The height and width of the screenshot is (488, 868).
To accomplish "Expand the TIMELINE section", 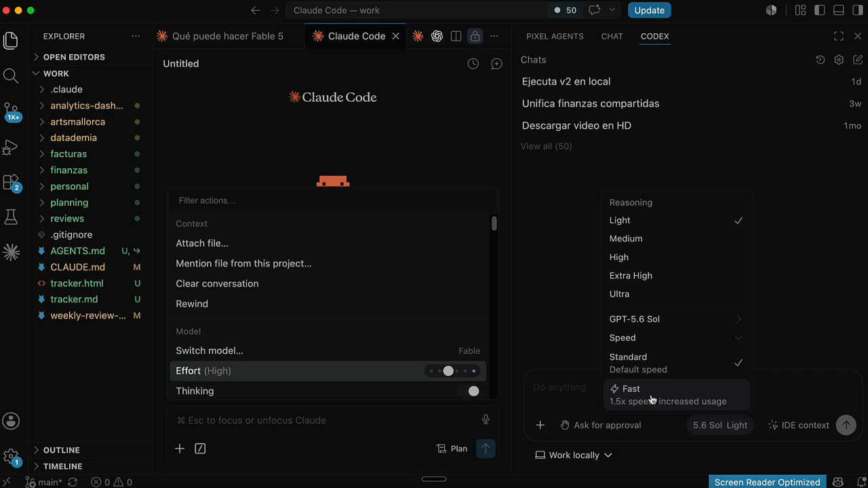I will (62, 466).
